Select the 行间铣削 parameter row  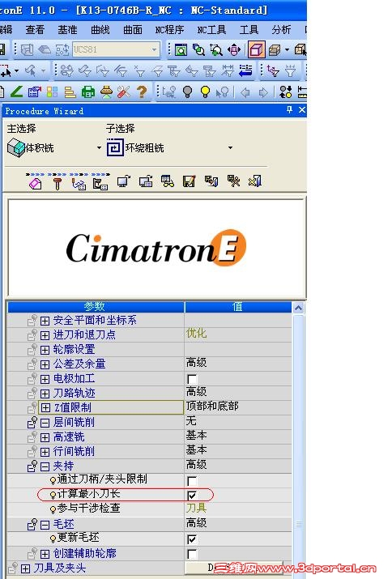pyautogui.click(x=149, y=451)
